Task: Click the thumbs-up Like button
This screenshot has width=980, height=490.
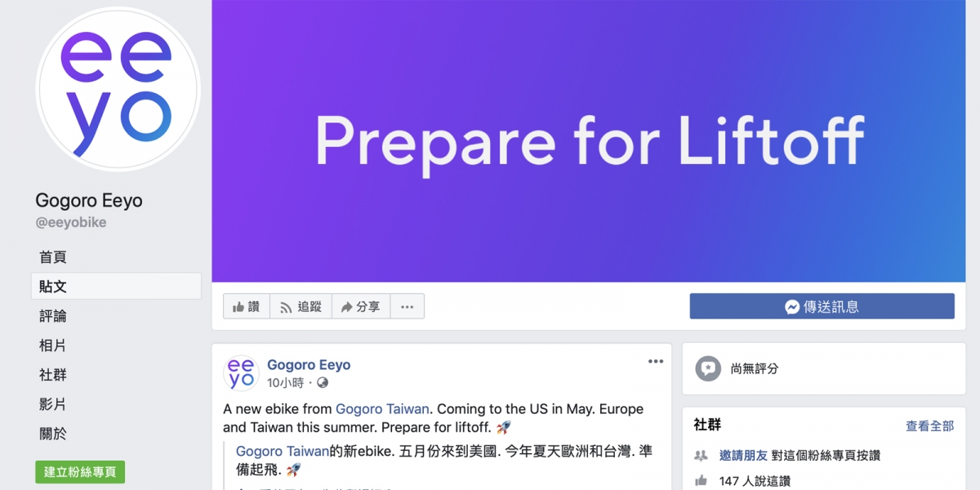Action: (x=247, y=306)
